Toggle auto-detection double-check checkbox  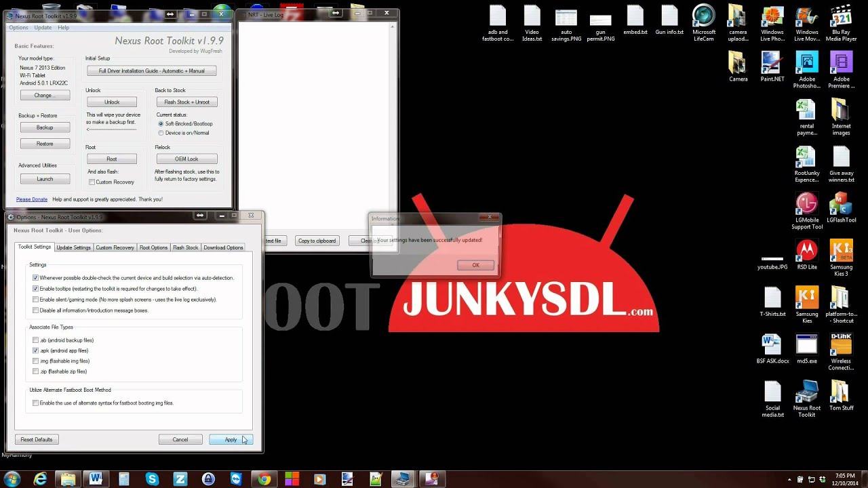coord(35,278)
